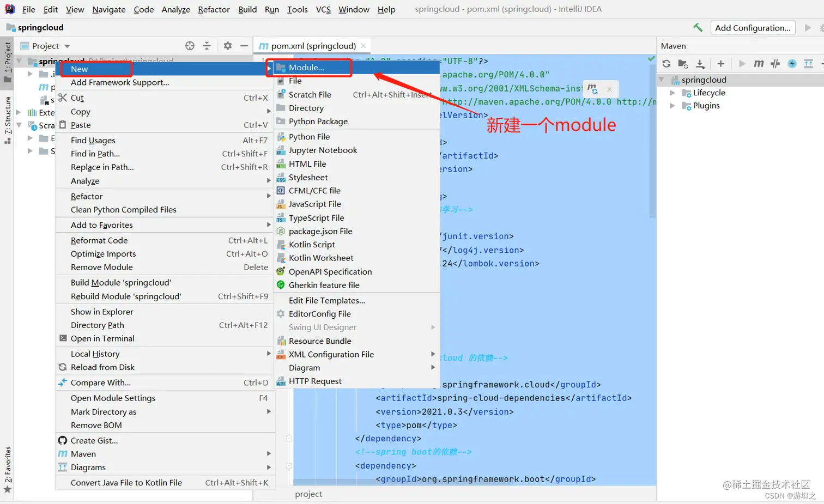Toggle Maven offline mode lightning icon
The image size is (824, 504).
792,64
